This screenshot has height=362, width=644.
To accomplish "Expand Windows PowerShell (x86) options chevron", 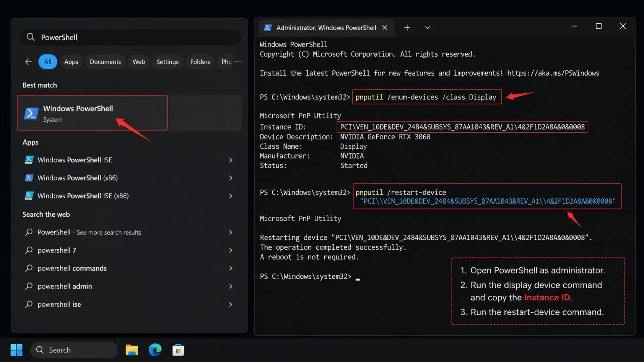I will [x=231, y=178].
